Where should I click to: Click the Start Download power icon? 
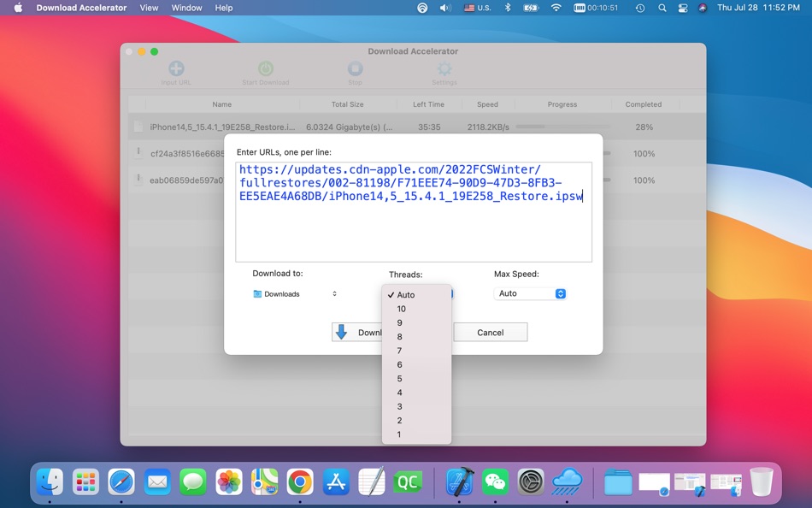tap(266, 68)
